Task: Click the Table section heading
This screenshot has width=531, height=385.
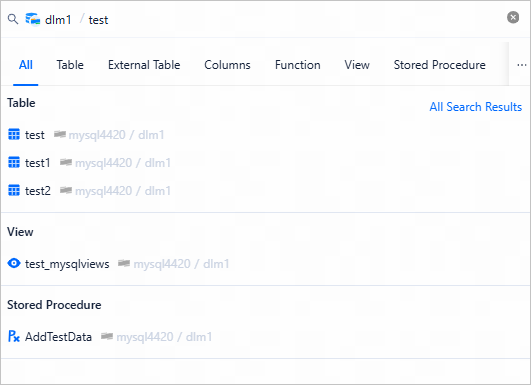Action: pyautogui.click(x=21, y=103)
